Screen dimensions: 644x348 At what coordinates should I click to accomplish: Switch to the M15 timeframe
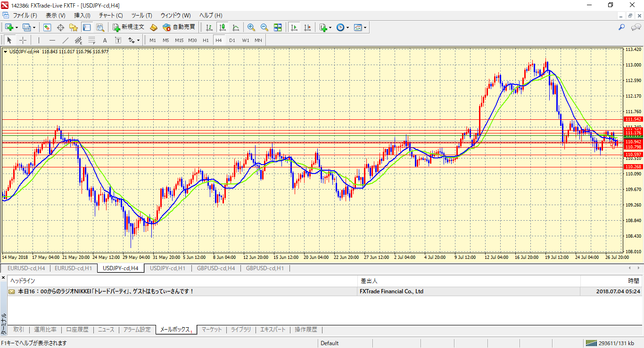(179, 40)
